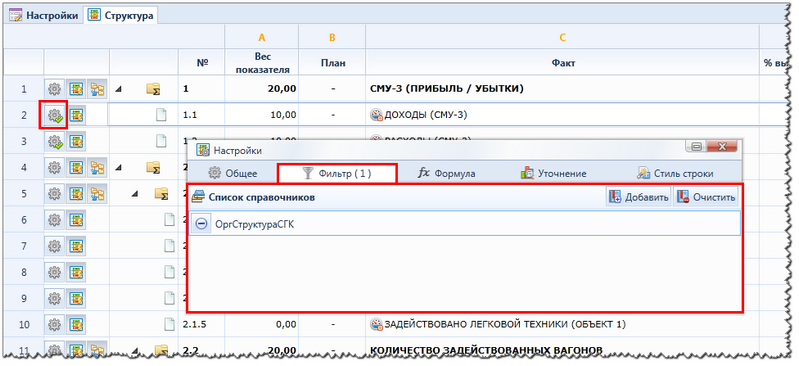Click the table icon in row 5

pos(76,194)
